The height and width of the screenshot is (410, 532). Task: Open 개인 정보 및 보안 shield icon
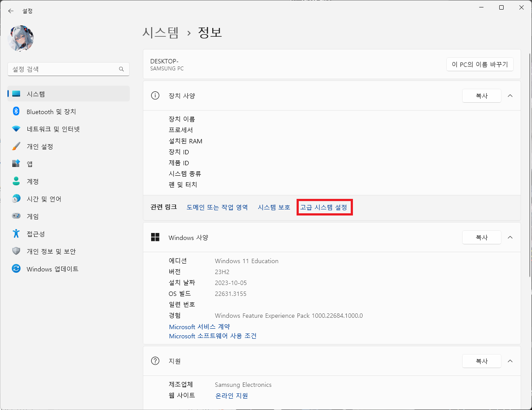[x=16, y=251]
